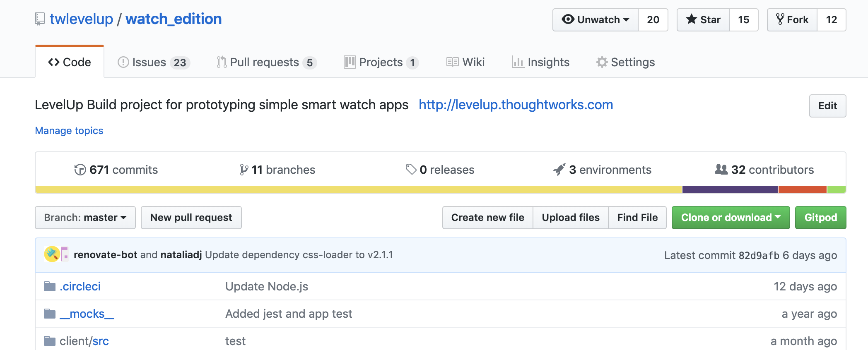
Task: Click the environments rocket icon
Action: coord(559,170)
